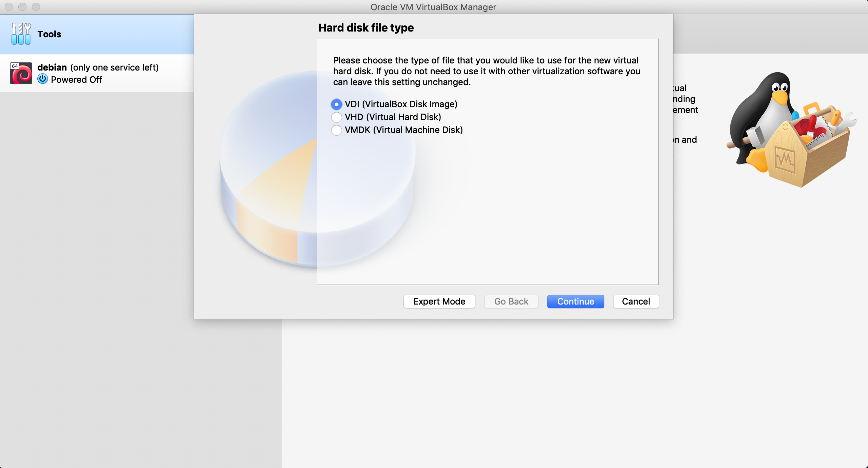
Task: Switch wizard to Expert Mode
Action: 439,301
